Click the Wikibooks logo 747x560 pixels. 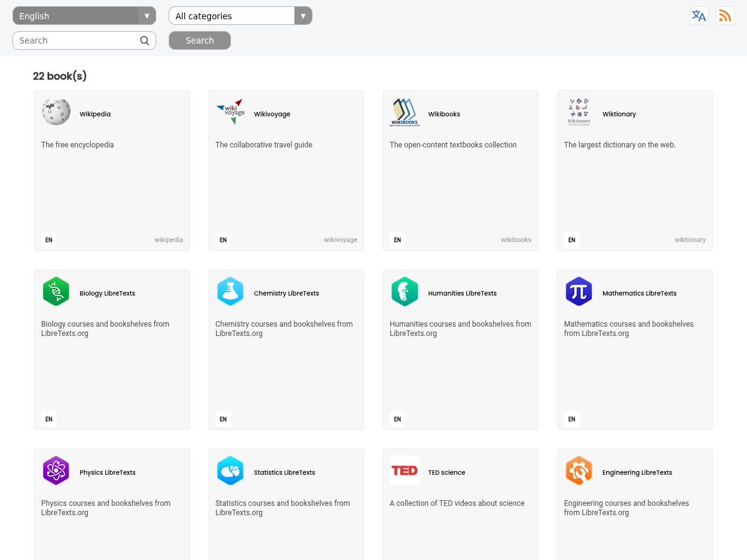(405, 112)
